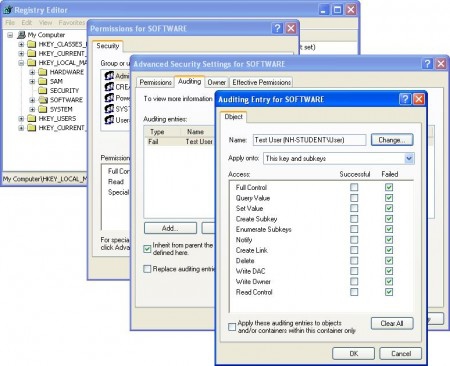Viewport: 450px width, 366px height.
Task: Expand the SYSTEM key
Action: tap(32, 109)
